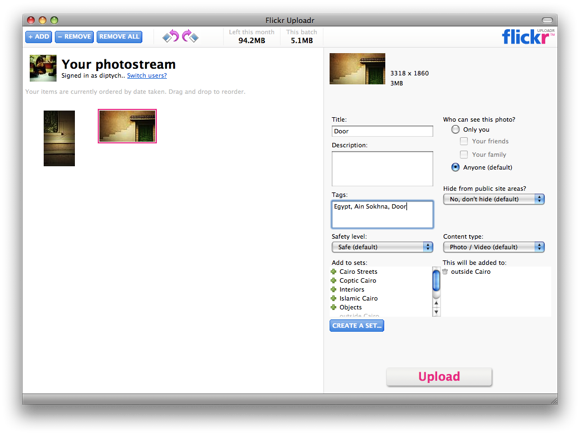Click the Islamic Cairo set name

358,298
